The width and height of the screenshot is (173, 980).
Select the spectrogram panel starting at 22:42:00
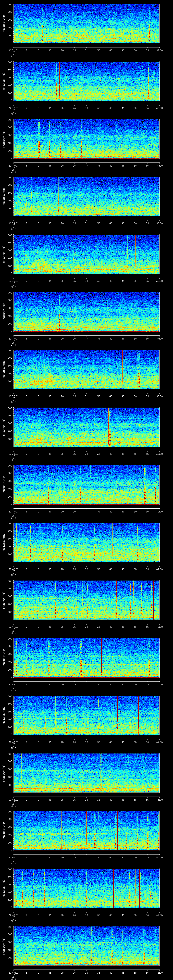coord(86,657)
